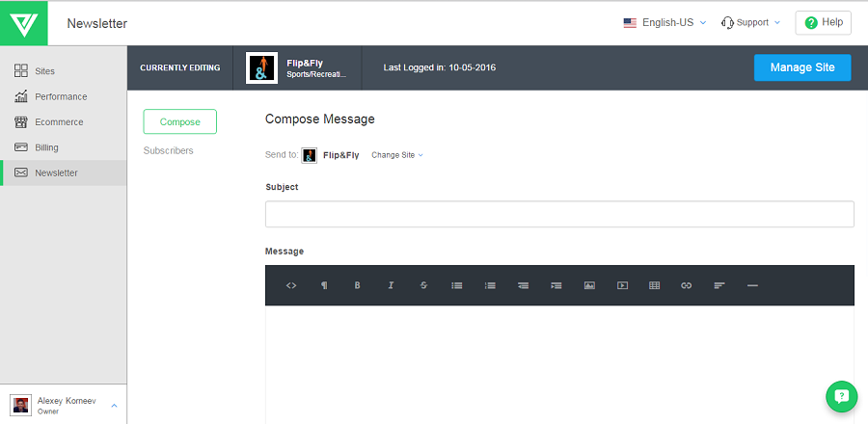Click the Performance chart icon
Image resolution: width=868 pixels, height=424 pixels.
[21, 96]
